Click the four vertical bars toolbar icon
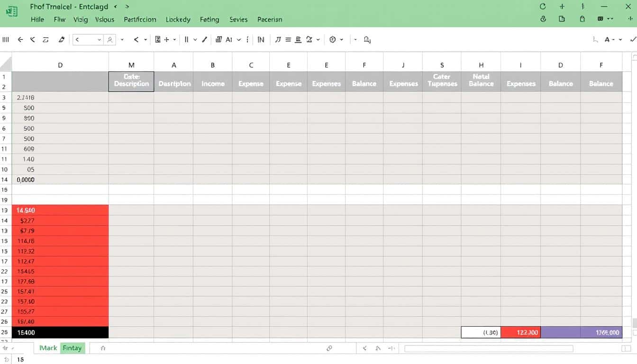Image resolution: width=637 pixels, height=364 pixels. pos(6,40)
